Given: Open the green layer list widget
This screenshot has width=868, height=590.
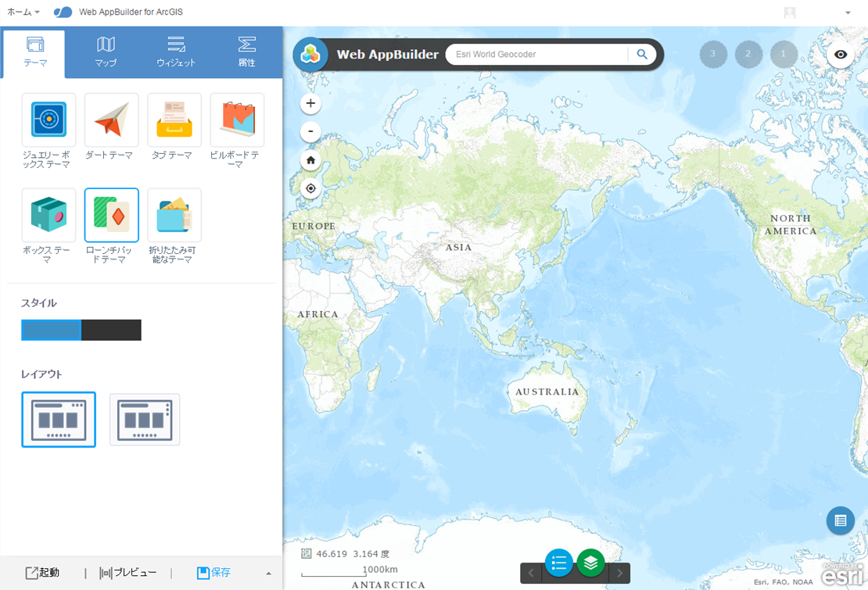Looking at the screenshot, I should [590, 563].
